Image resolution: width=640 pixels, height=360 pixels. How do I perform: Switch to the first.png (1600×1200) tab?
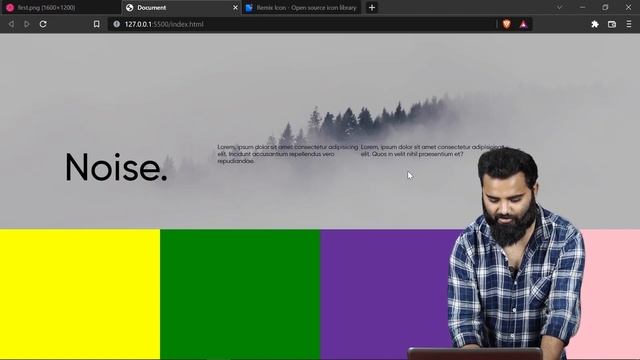[x=60, y=7]
